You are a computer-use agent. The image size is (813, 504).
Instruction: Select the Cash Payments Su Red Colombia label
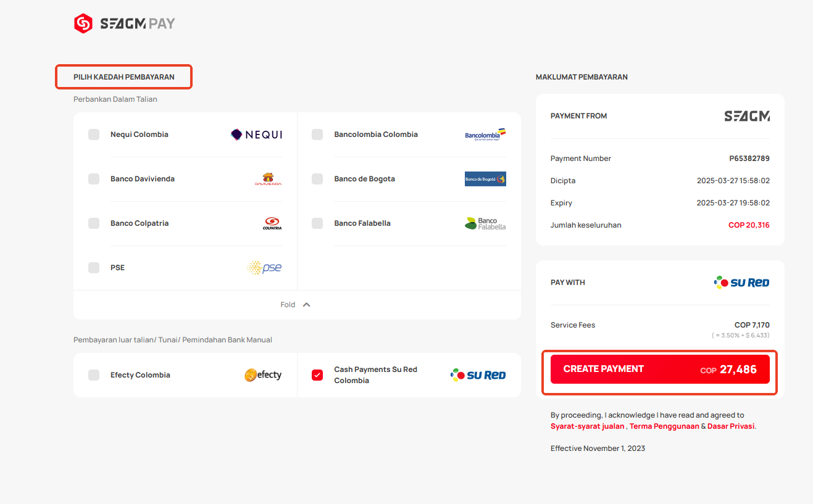376,375
